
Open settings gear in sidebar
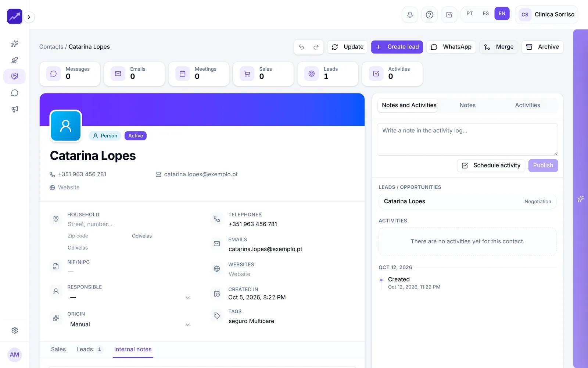[15, 330]
